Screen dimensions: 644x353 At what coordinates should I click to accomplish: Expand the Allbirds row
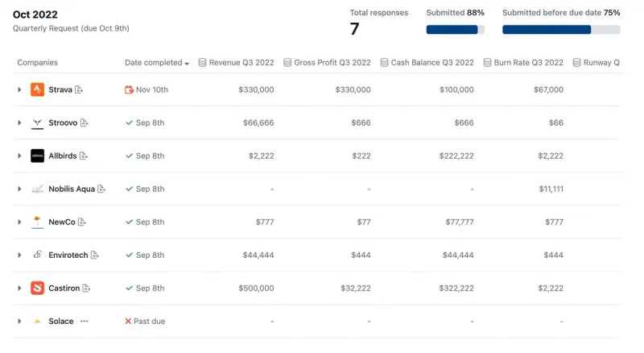19,156
